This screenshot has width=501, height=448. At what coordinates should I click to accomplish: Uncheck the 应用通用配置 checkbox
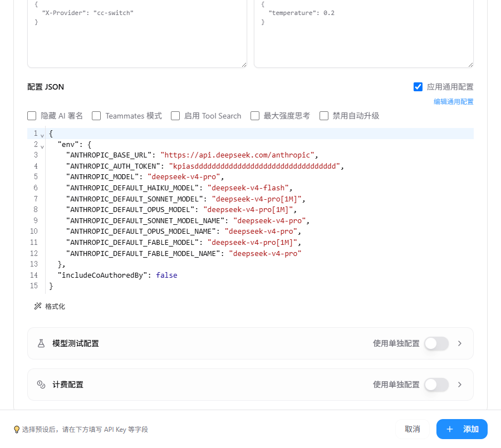(418, 87)
